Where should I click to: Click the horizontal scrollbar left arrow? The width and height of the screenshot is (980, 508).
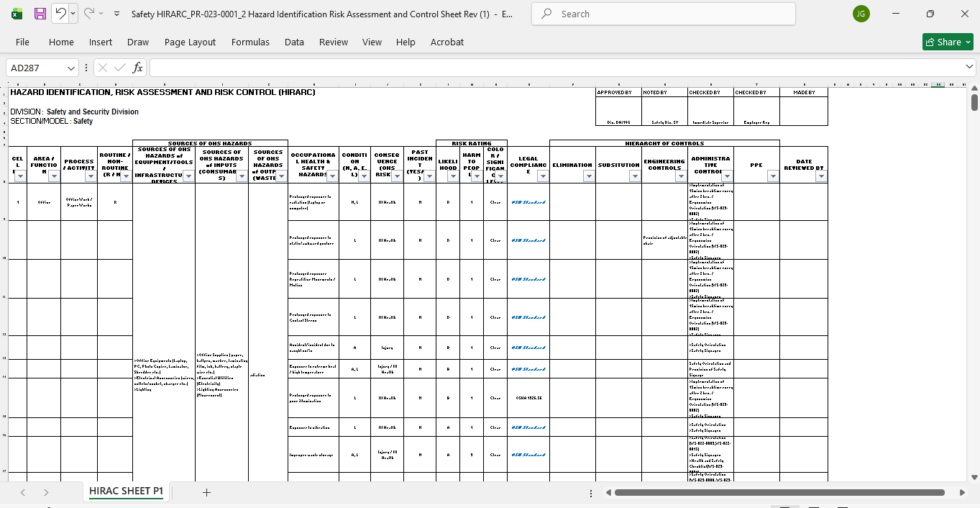pos(608,493)
